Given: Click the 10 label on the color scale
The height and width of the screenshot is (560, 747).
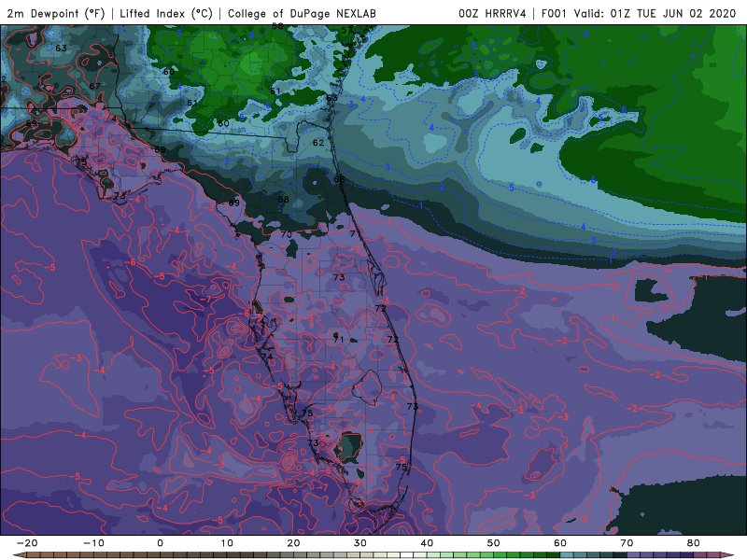Looking at the screenshot, I should pyautogui.click(x=227, y=543).
